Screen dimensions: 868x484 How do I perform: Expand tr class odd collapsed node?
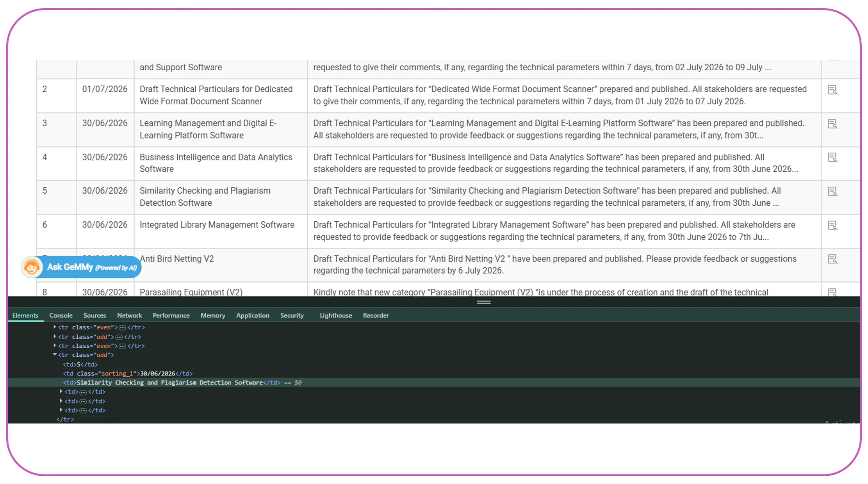[x=55, y=336]
